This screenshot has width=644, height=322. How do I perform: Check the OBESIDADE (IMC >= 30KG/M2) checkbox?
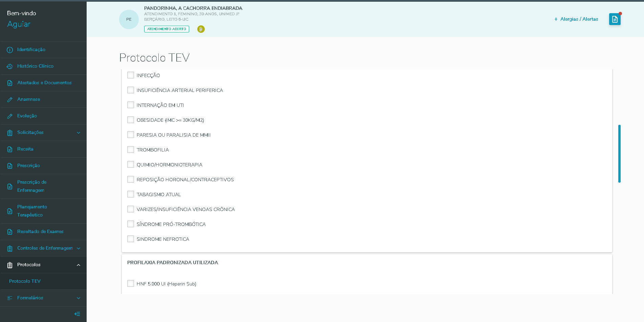[x=131, y=120]
